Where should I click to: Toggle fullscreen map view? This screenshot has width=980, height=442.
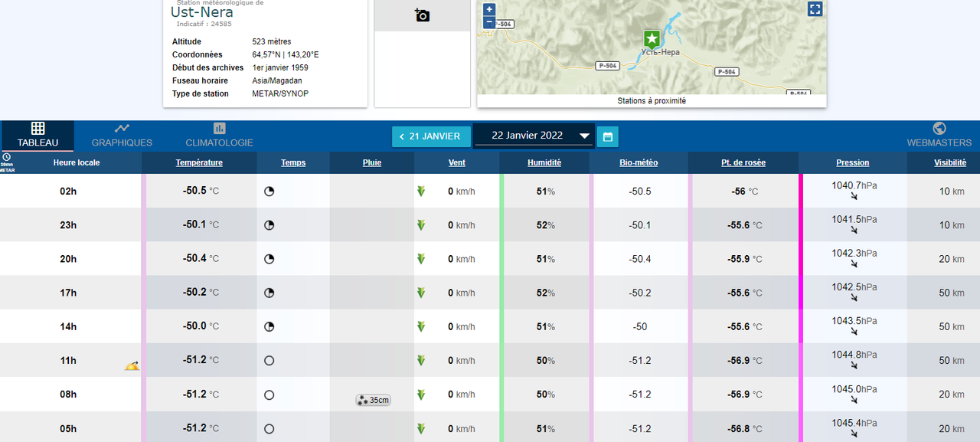click(815, 9)
